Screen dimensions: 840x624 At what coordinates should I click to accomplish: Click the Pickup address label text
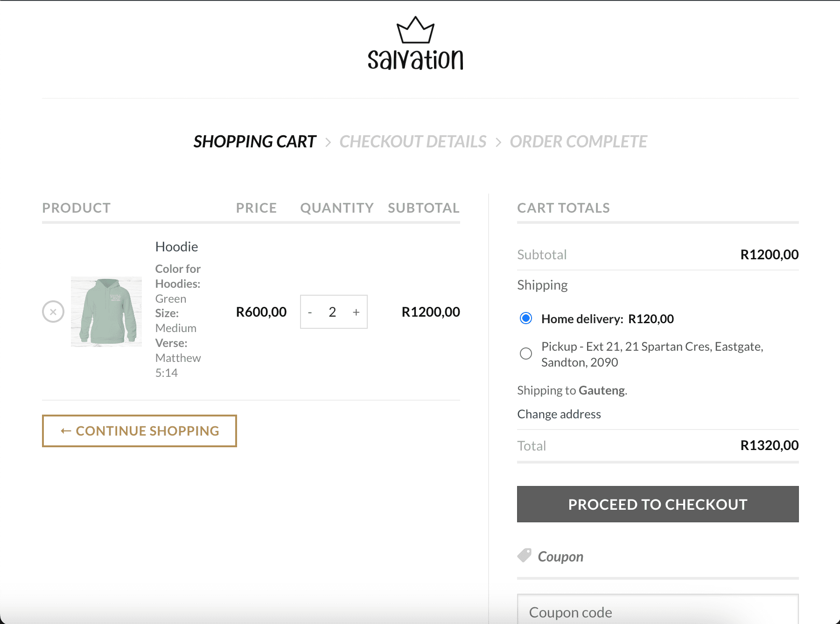652,354
